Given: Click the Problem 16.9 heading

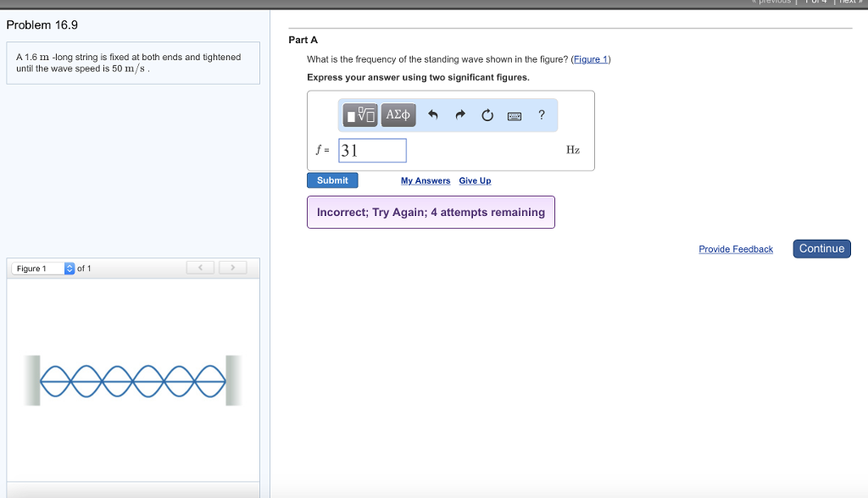Looking at the screenshot, I should 42,25.
